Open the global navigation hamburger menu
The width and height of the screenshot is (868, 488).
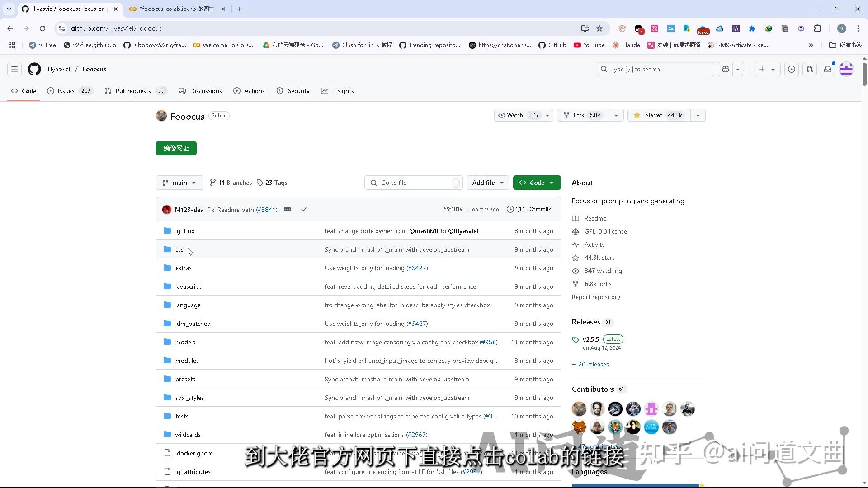(x=14, y=69)
